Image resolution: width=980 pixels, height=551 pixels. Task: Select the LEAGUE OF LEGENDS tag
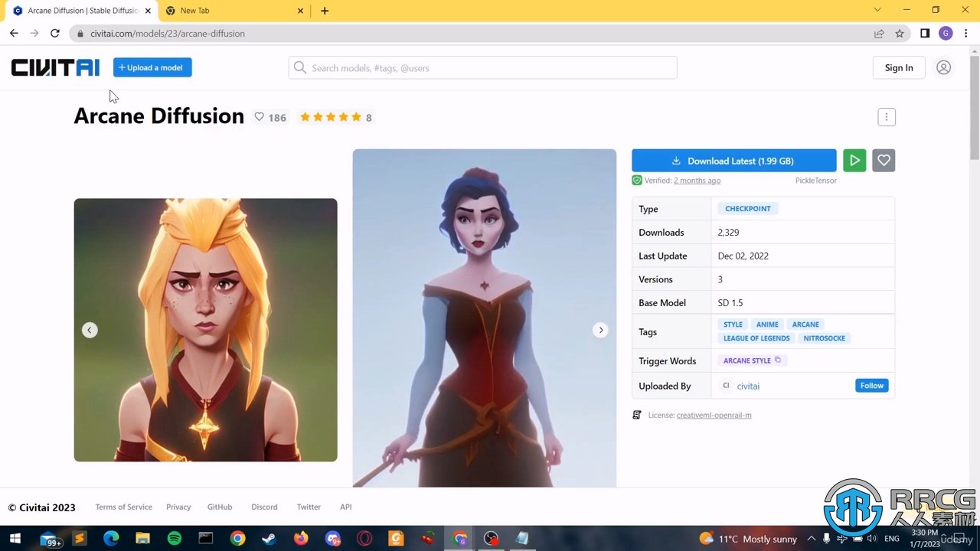click(x=756, y=338)
